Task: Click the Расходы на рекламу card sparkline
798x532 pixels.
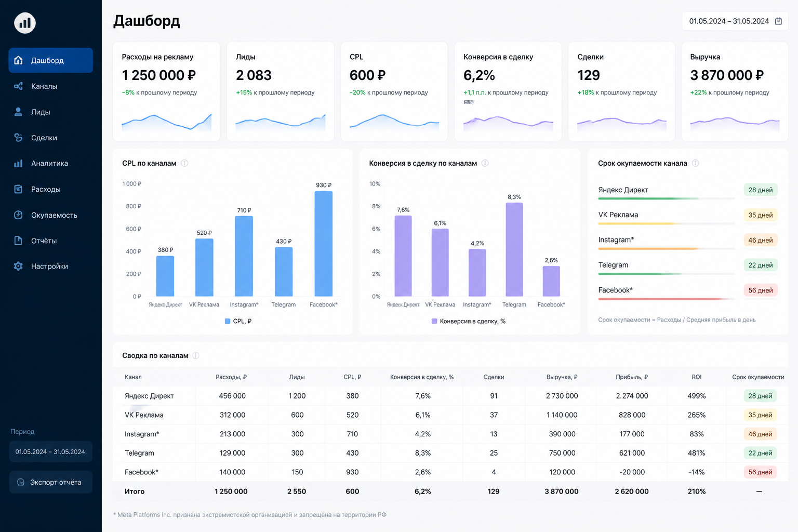Action: point(167,123)
